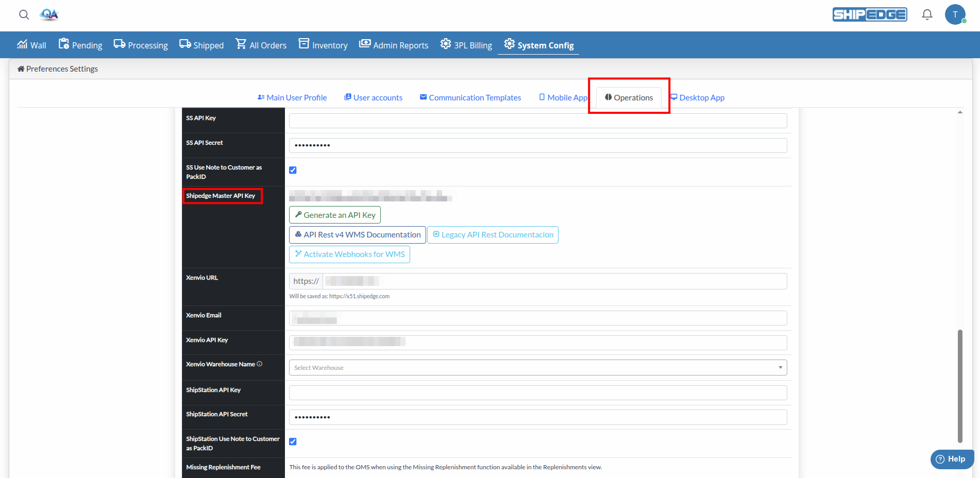
Task: Open the search magnifier icon
Action: tap(24, 14)
